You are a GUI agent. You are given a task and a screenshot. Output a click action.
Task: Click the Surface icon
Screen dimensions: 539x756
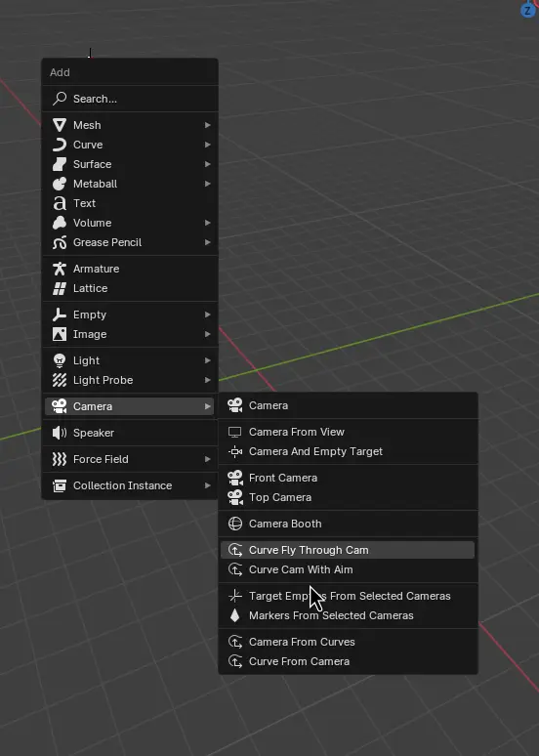60,164
